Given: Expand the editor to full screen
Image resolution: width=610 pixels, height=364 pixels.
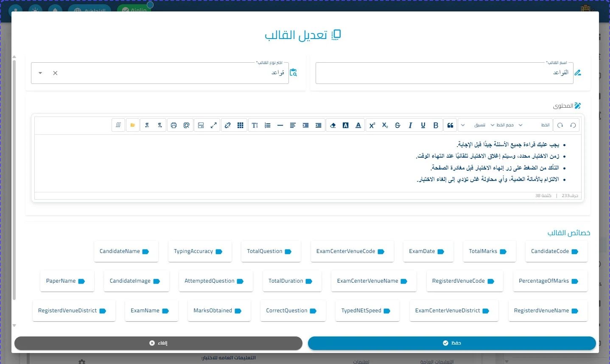Looking at the screenshot, I should [214, 125].
